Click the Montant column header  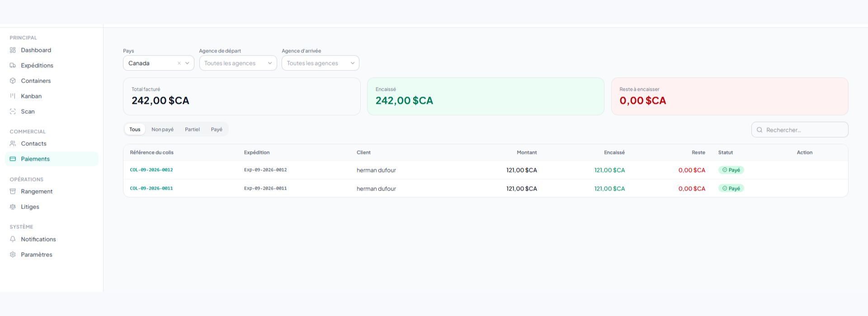pos(527,153)
